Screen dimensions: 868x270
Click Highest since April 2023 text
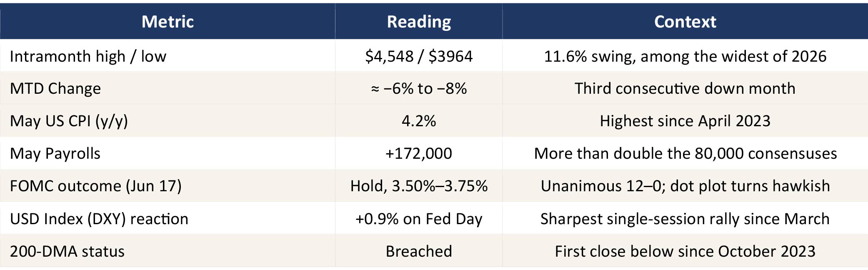point(685,121)
